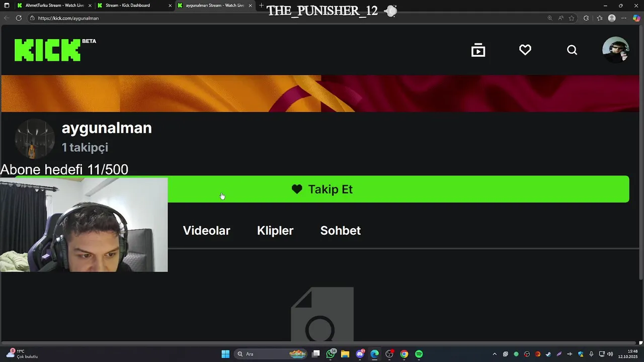Click the microphone tray icon

coord(591,354)
